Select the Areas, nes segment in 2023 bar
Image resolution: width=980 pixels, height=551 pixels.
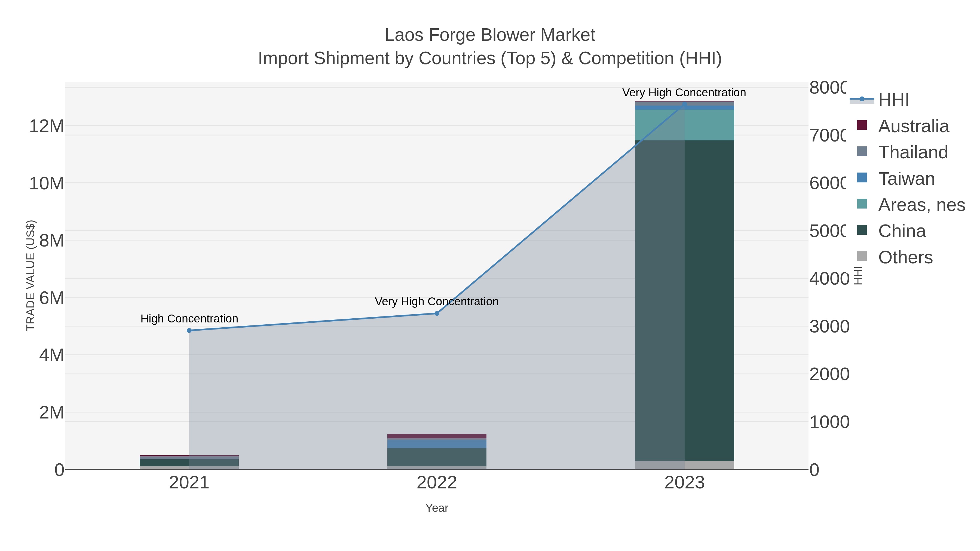pos(684,125)
